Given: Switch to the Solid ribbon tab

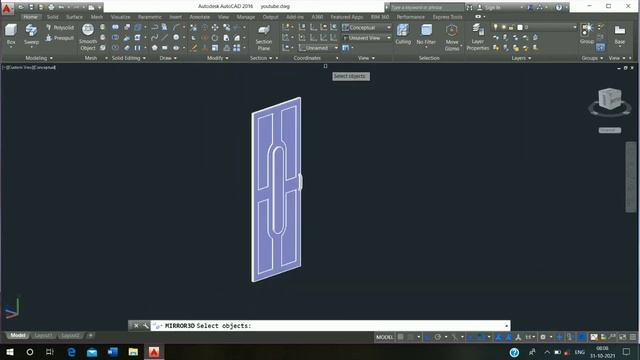Looking at the screenshot, I should [53, 17].
